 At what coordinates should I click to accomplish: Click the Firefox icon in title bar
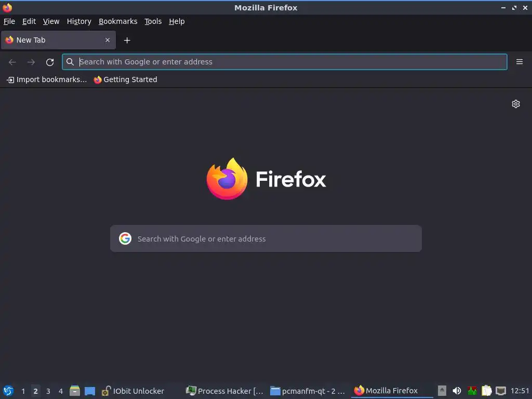click(7, 7)
